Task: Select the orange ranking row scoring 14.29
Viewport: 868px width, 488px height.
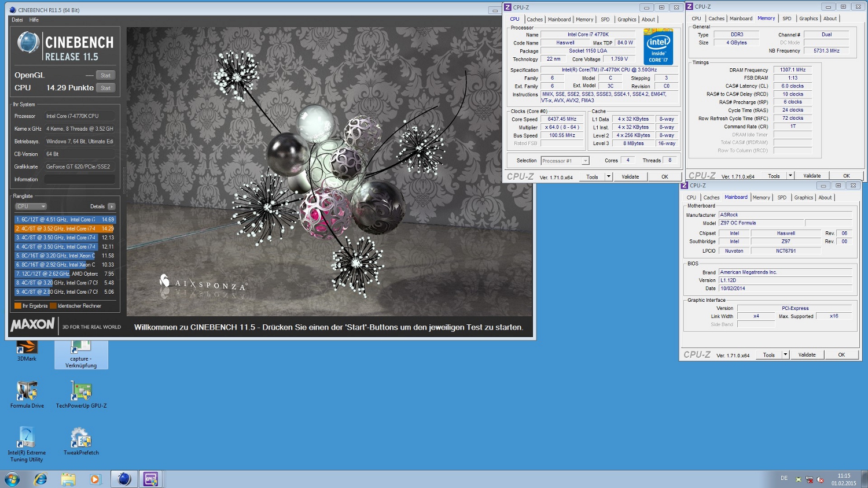Action: pos(65,229)
